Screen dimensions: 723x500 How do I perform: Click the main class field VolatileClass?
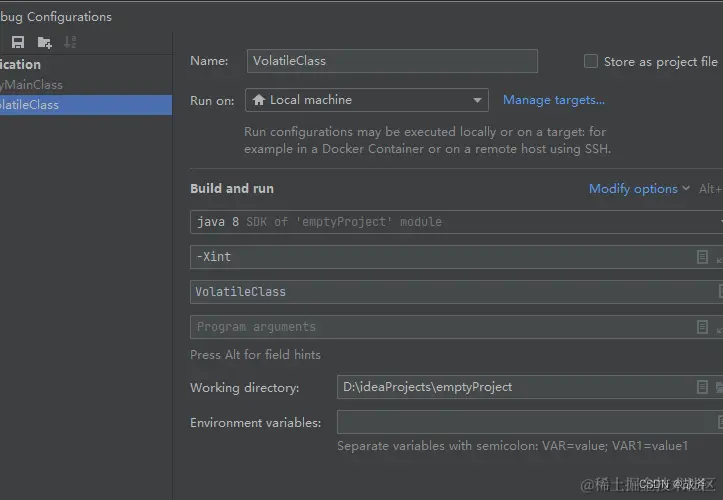[456, 292]
